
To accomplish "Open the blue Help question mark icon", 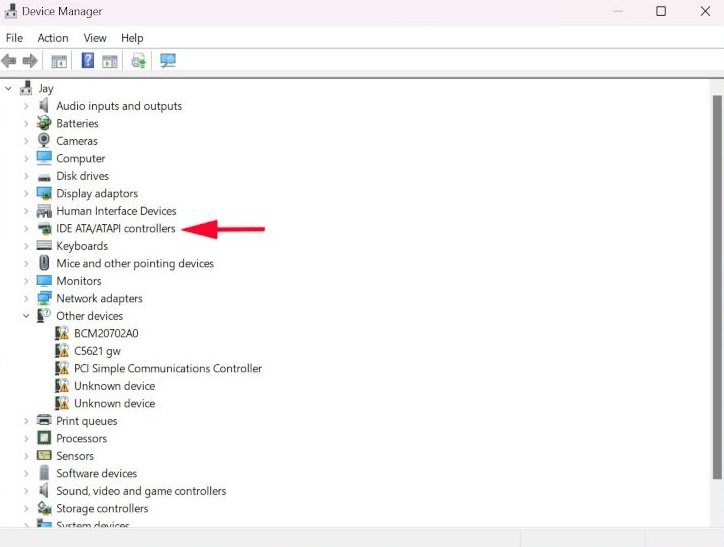I will pos(88,60).
